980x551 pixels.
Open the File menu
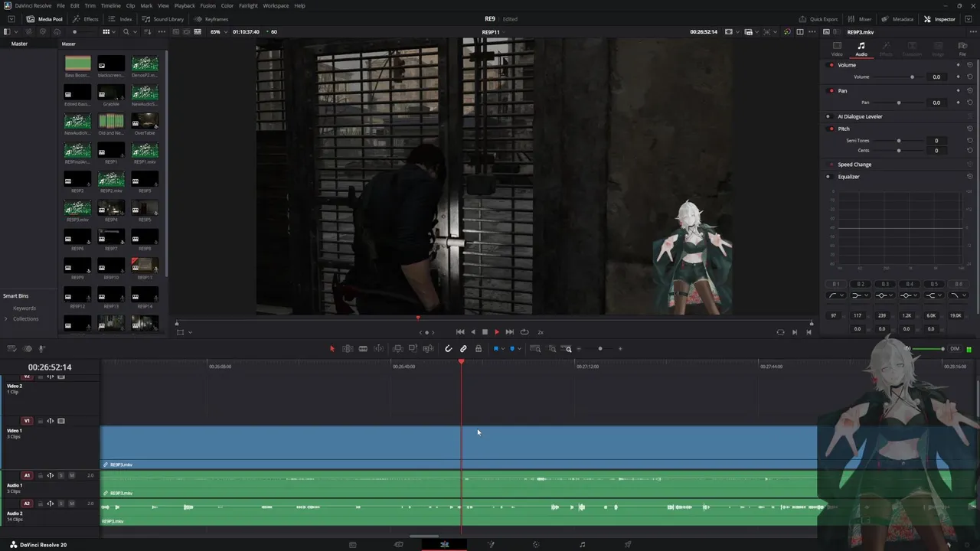(x=60, y=5)
